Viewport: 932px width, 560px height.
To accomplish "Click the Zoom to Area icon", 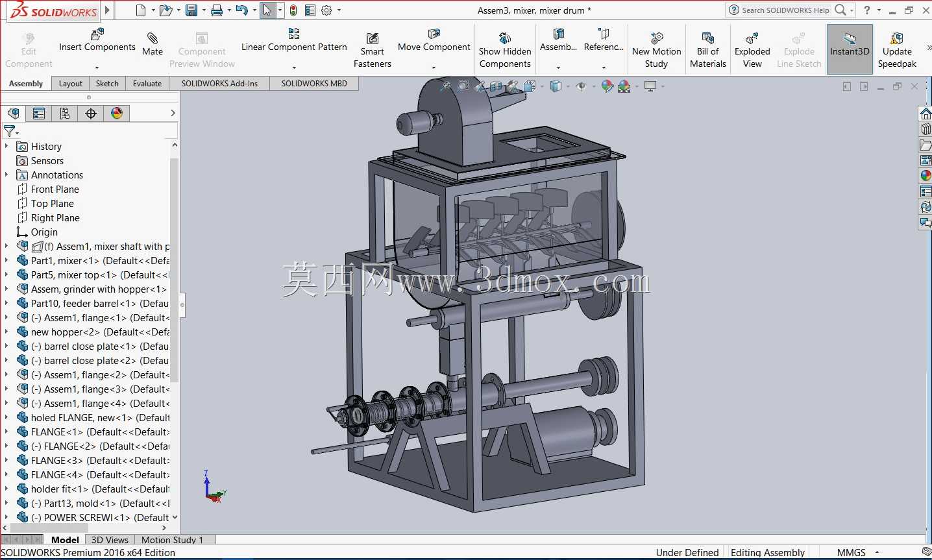I will 463,86.
